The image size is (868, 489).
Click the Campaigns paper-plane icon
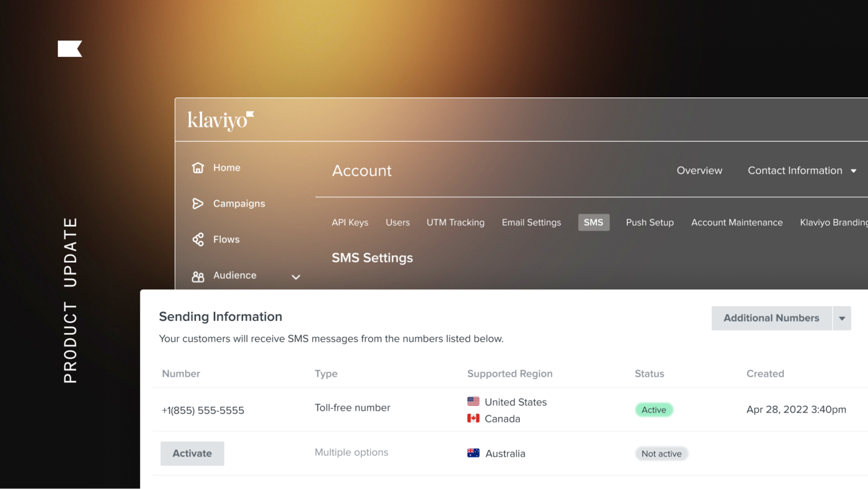tap(198, 204)
